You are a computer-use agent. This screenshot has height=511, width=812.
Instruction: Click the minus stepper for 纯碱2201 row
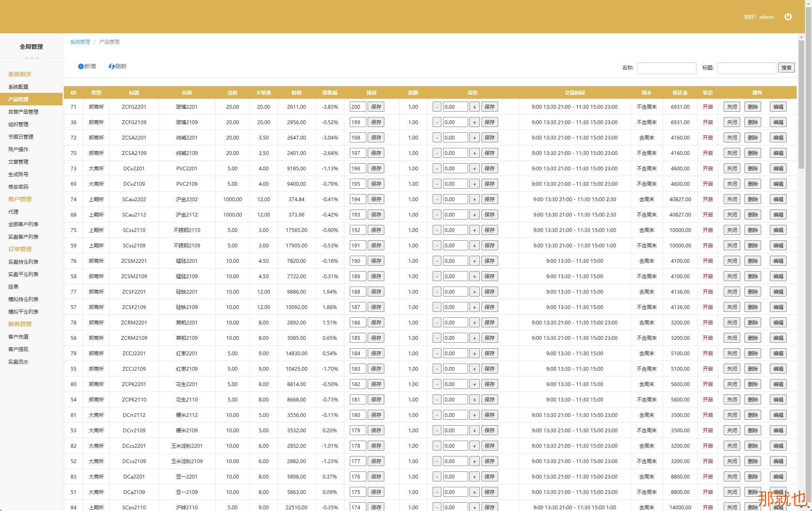[x=436, y=138]
